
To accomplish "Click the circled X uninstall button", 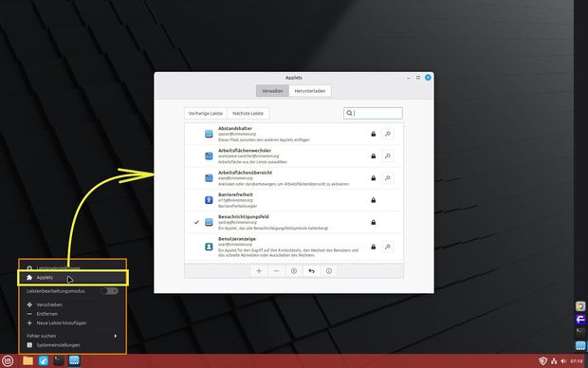I will point(294,271).
